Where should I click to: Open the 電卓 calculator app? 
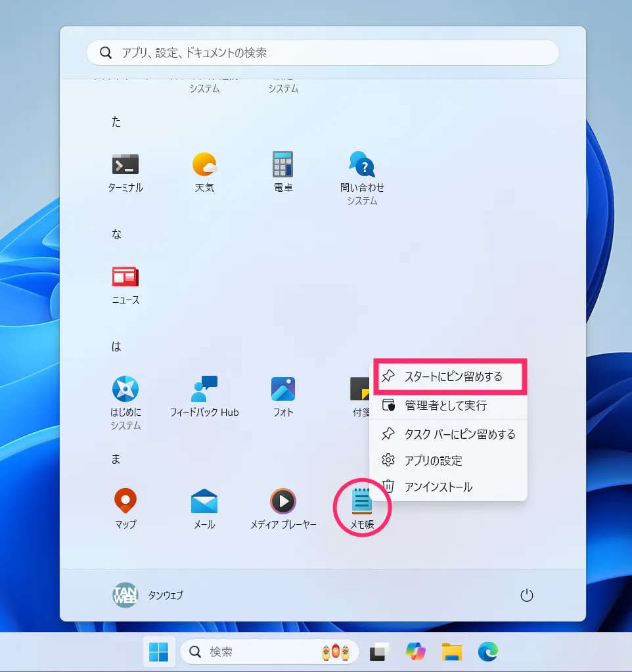pos(282,172)
